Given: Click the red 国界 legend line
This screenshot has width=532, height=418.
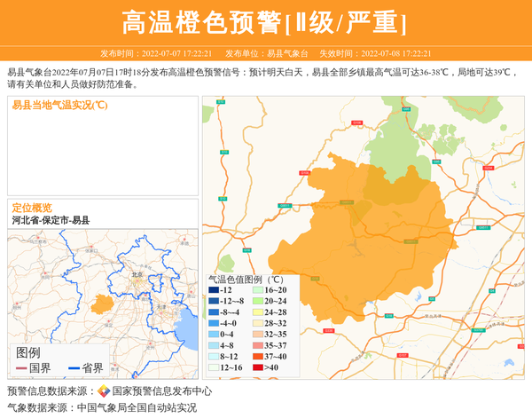Looking at the screenshot, I should 22,368.
